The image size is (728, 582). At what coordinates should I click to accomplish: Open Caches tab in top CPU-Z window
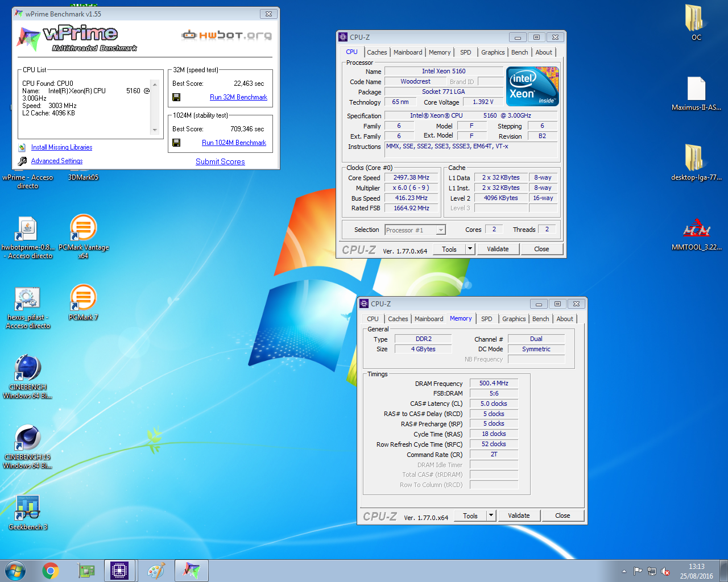(377, 52)
